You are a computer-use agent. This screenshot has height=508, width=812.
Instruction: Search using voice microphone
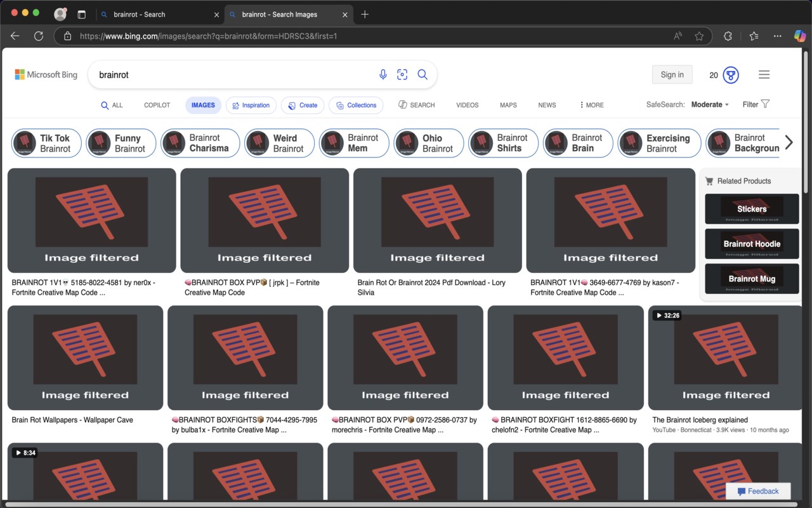point(383,74)
